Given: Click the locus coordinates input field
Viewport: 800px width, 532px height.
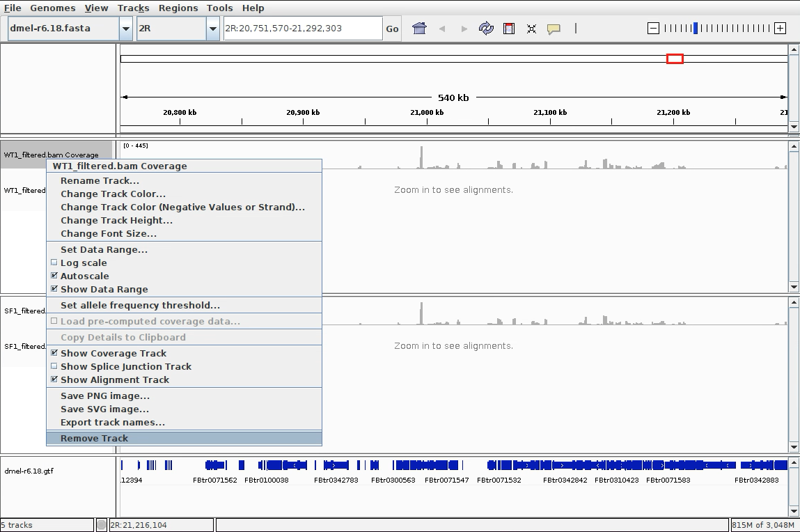Looking at the screenshot, I should tap(302, 29).
